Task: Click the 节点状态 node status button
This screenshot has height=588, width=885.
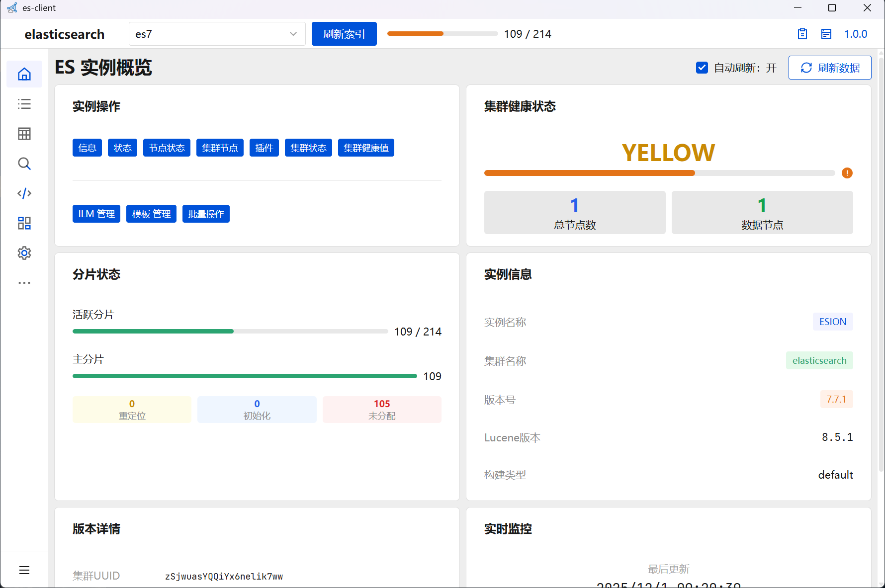Action: pyautogui.click(x=167, y=148)
